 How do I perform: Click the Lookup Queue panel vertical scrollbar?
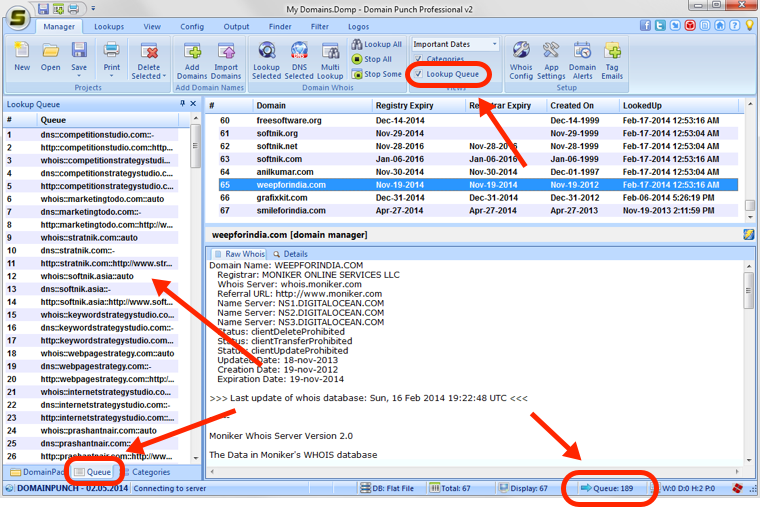click(195, 287)
